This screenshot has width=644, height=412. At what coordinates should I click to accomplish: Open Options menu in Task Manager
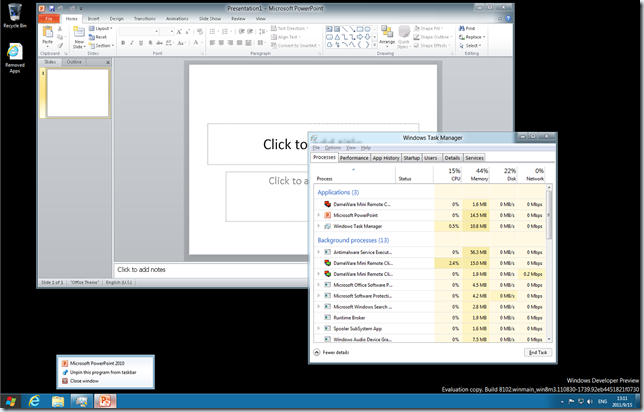(333, 147)
